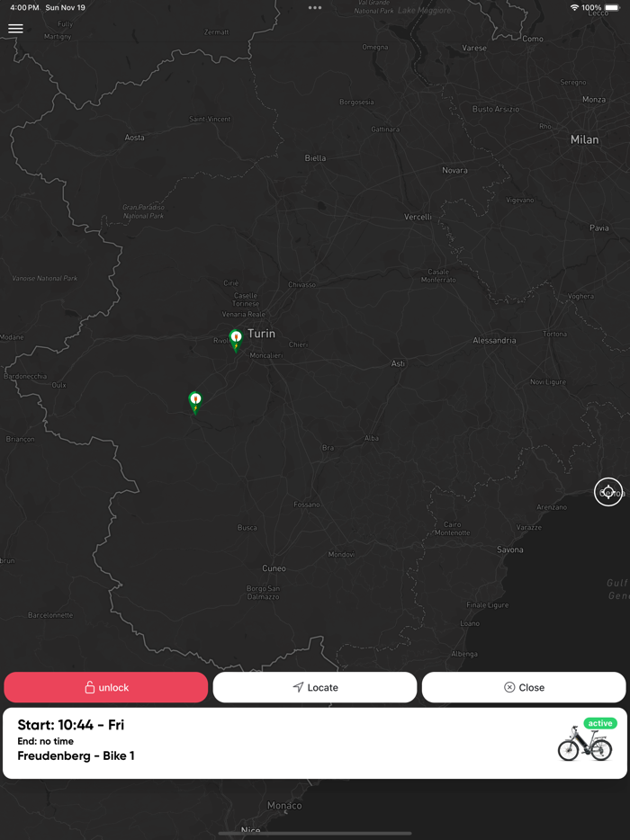Open the e-bike thumbnail image
630x840 pixels.
tap(584, 745)
